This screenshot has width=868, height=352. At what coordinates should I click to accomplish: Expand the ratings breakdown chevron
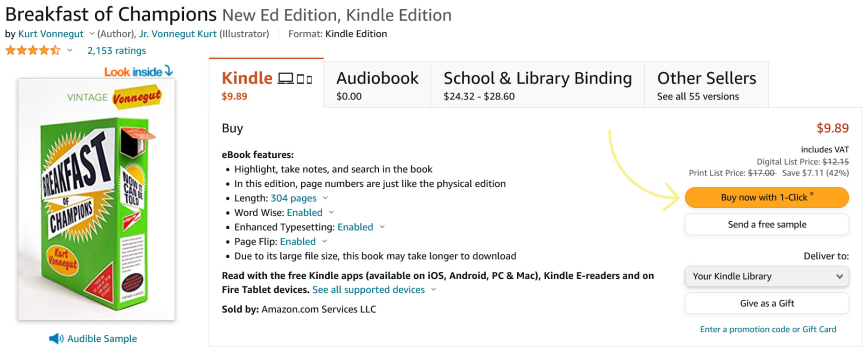69,50
